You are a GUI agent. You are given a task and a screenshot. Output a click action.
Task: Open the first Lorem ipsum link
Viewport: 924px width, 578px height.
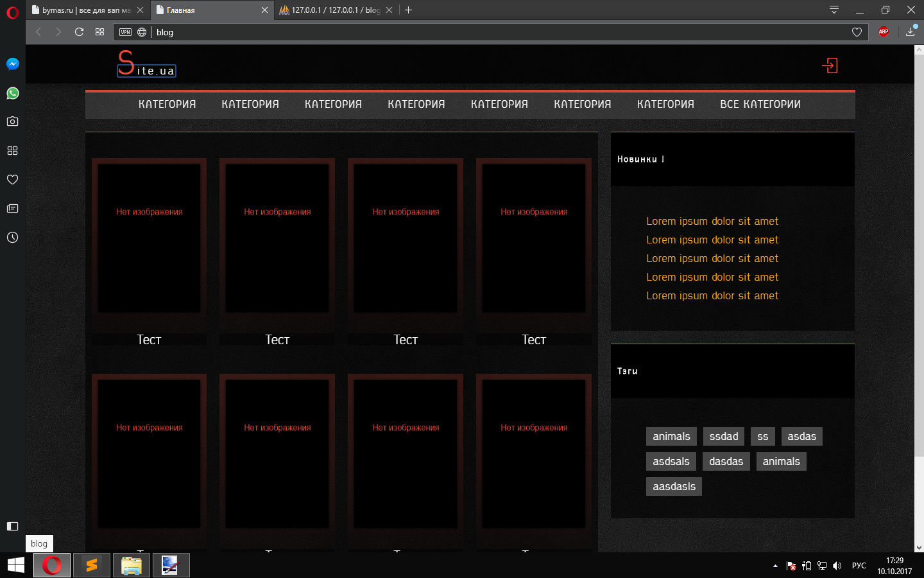point(712,221)
